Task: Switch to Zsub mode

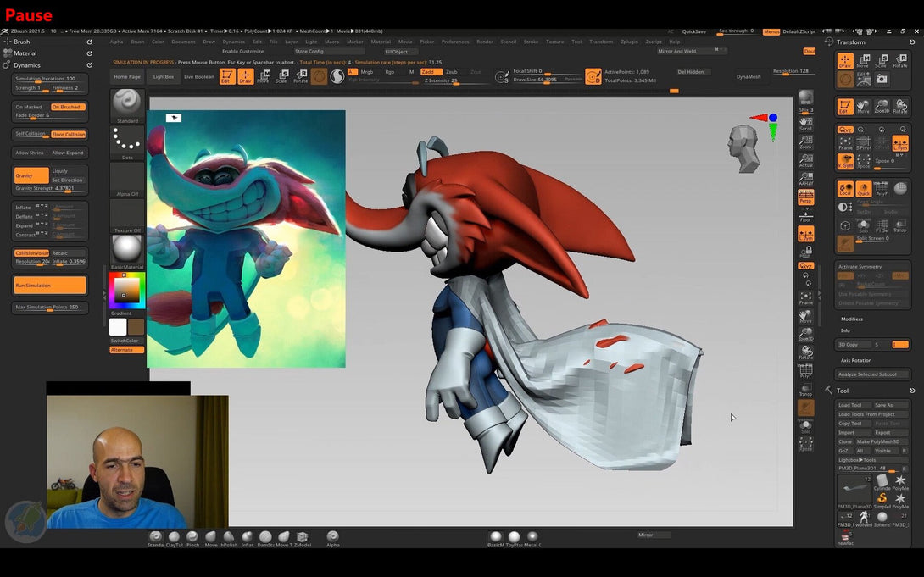Action: click(x=451, y=72)
